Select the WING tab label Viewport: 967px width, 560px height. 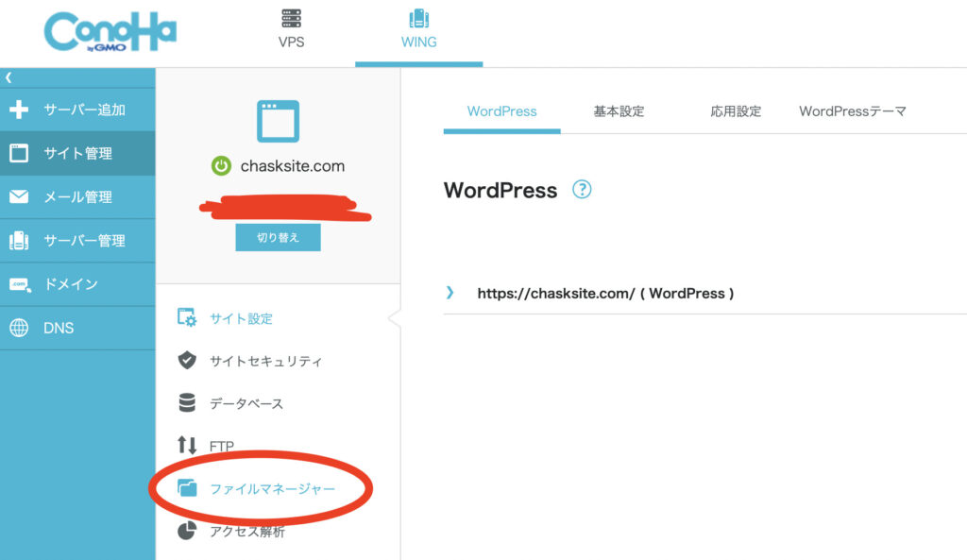click(418, 42)
